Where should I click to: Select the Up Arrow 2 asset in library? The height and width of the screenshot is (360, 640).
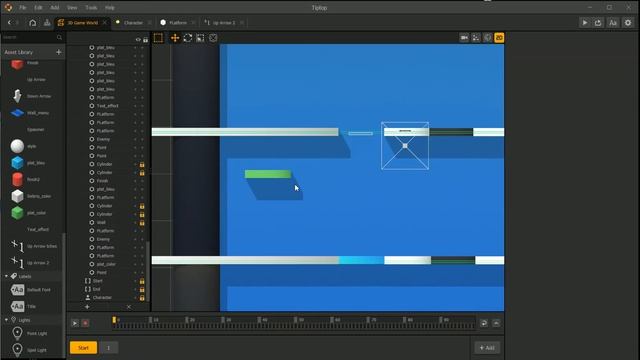coord(17,262)
